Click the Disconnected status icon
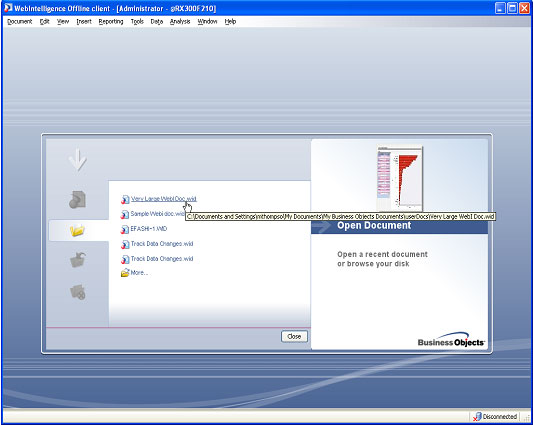Image resolution: width=533 pixels, height=425 pixels. coord(477,417)
